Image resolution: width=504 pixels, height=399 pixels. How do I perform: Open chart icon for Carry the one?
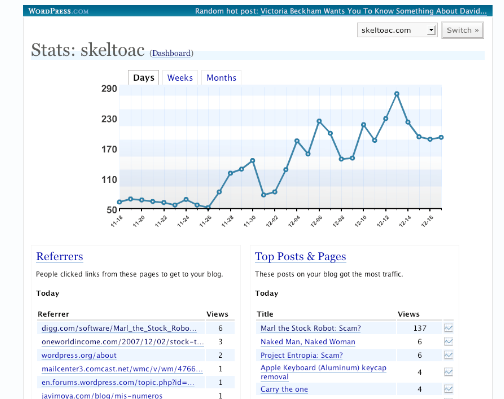[448, 389]
